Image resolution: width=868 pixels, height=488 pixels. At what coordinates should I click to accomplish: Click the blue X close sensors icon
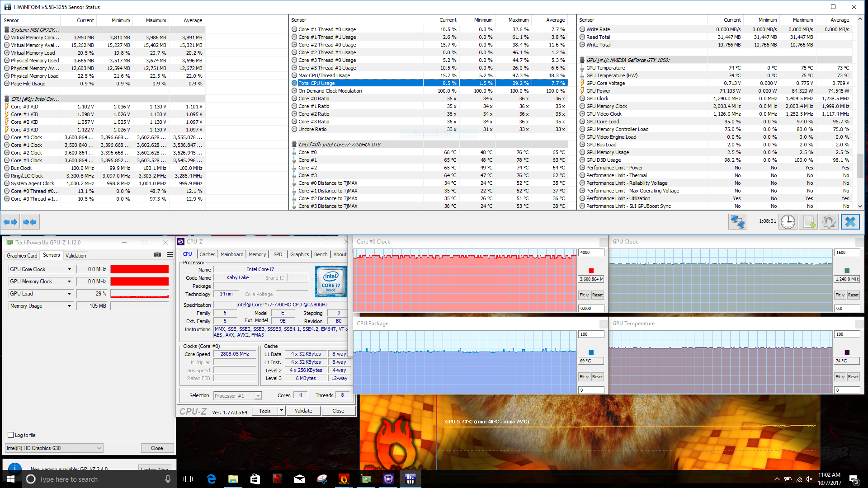(850, 222)
